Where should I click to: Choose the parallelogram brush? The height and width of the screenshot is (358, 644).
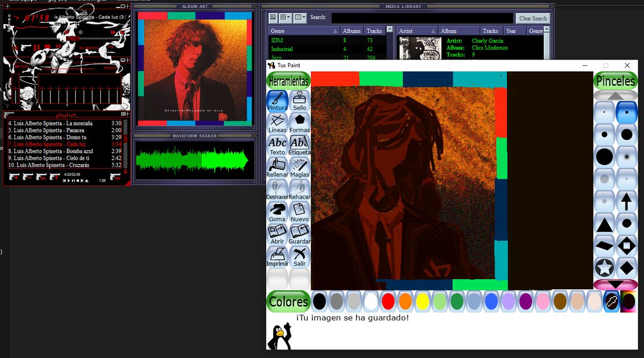(x=604, y=245)
